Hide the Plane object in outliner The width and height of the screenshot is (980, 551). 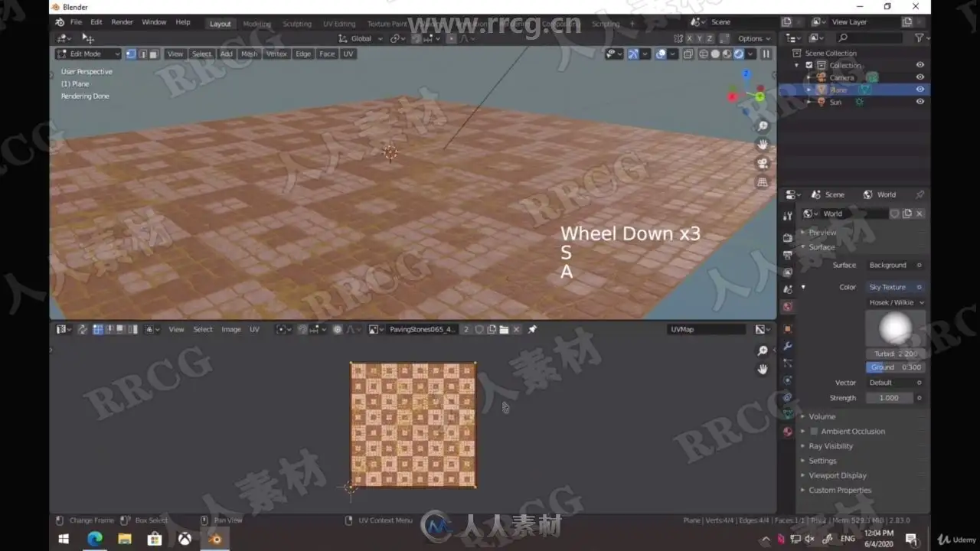click(x=920, y=90)
